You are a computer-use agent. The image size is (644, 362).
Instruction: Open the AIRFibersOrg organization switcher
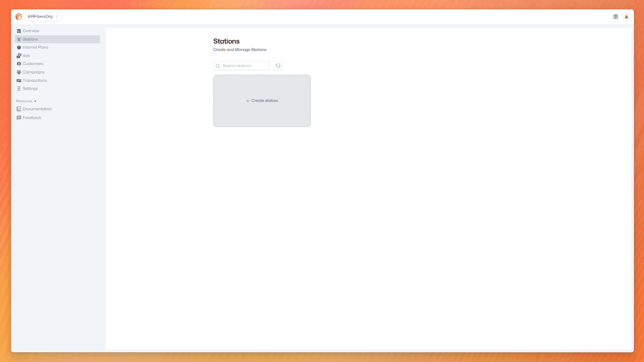click(x=43, y=16)
